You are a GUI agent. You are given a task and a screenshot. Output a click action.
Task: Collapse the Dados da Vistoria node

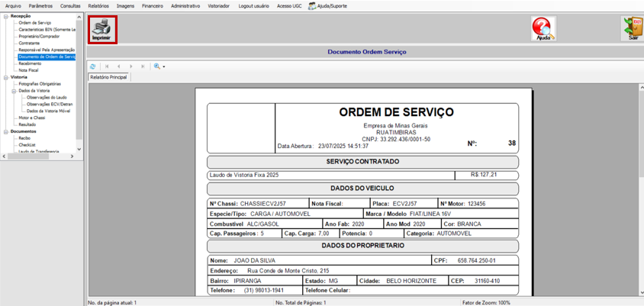click(x=14, y=90)
